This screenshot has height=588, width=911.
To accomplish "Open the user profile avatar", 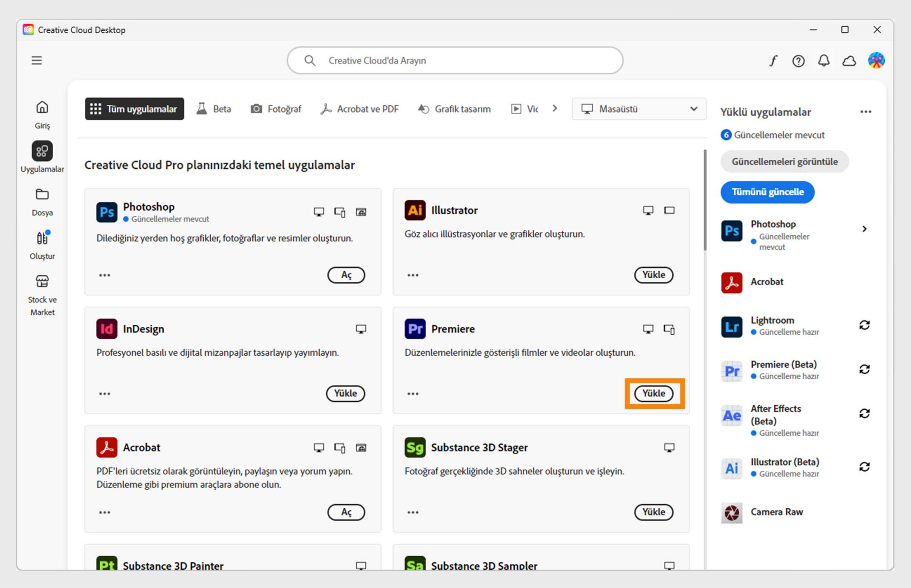I will [x=876, y=60].
